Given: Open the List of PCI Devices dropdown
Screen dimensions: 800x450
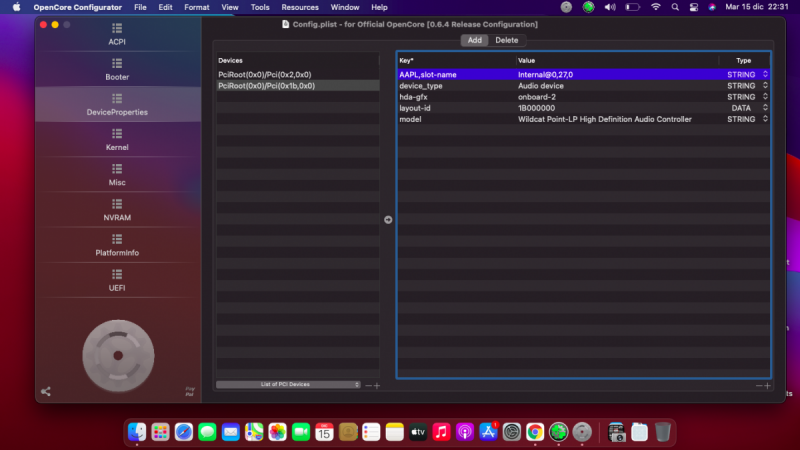Looking at the screenshot, I should point(288,384).
